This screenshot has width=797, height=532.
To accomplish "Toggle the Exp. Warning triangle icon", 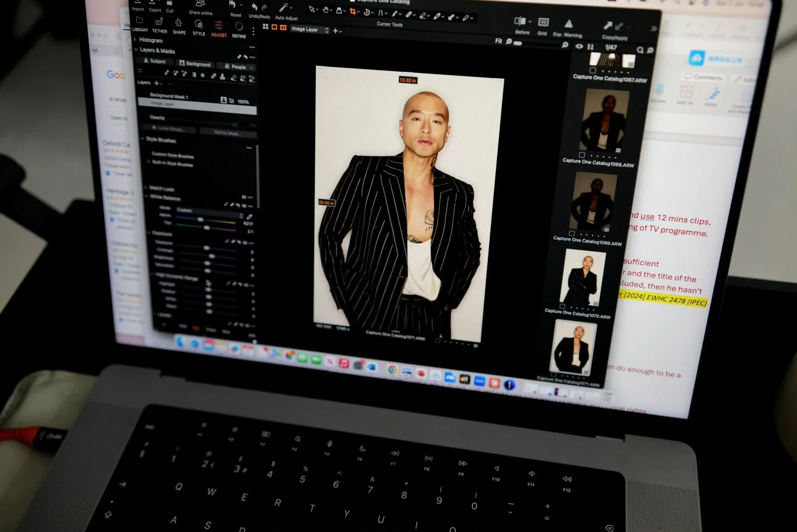I will pyautogui.click(x=568, y=24).
